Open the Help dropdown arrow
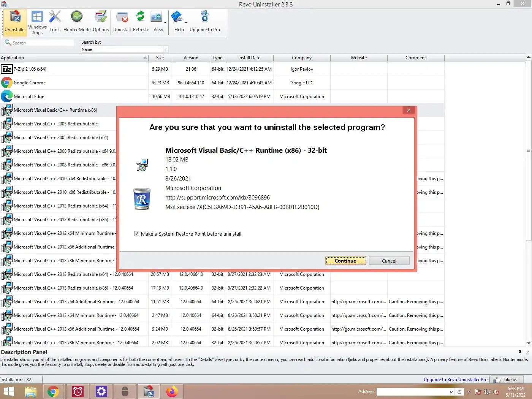 pyautogui.click(x=186, y=22)
